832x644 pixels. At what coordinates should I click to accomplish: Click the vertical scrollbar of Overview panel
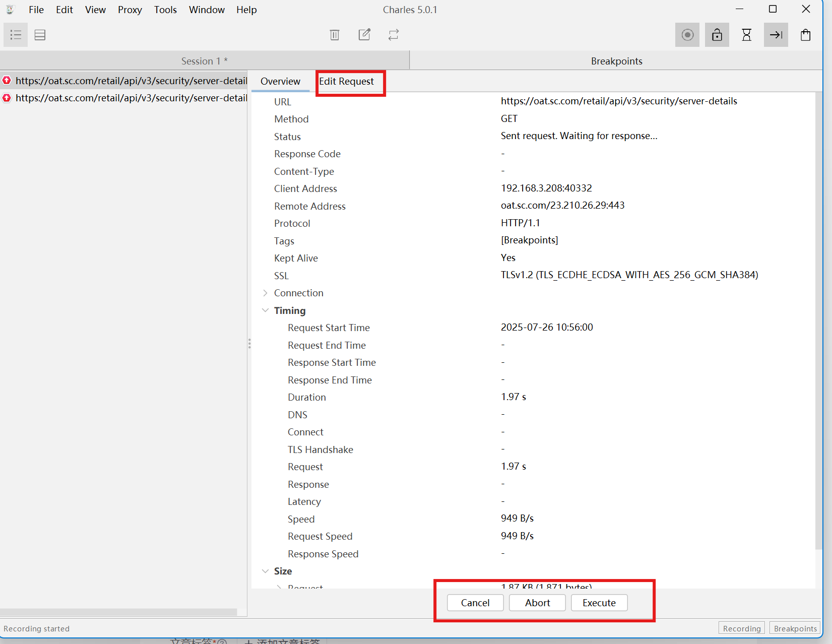(x=819, y=320)
